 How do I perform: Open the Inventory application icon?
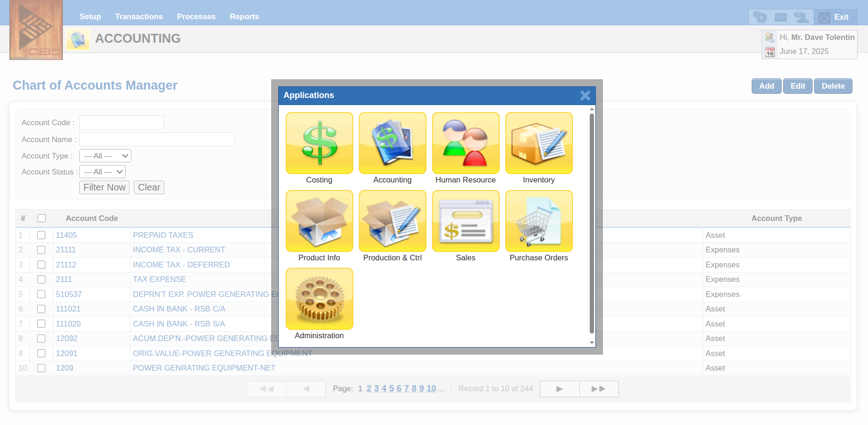(x=539, y=144)
